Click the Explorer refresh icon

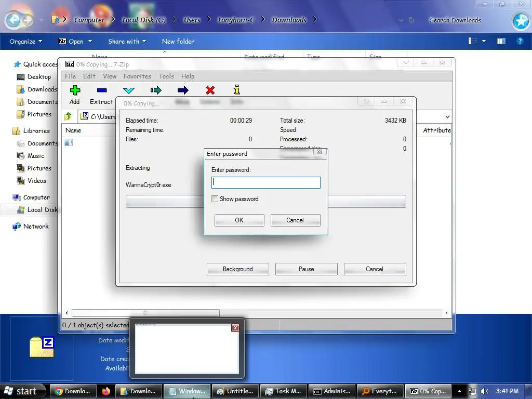coord(411,20)
